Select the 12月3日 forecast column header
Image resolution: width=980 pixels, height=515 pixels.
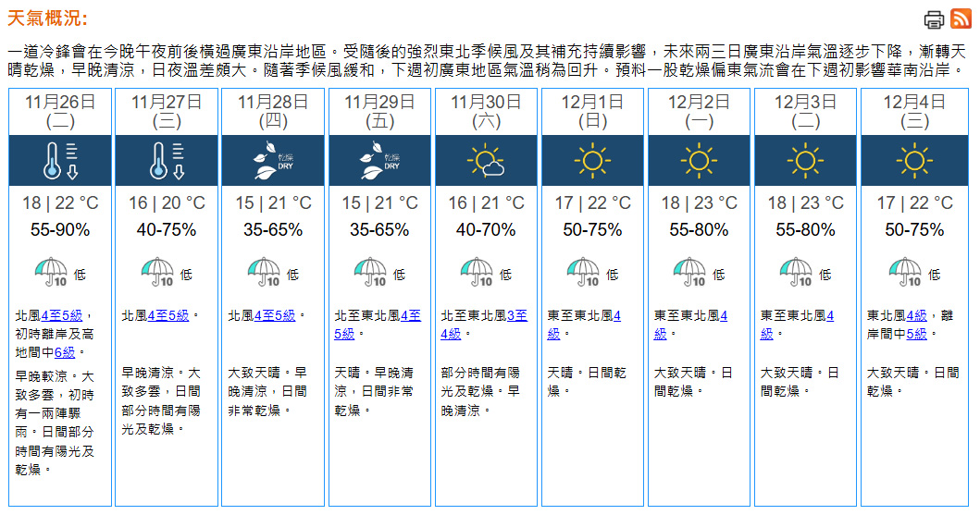pyautogui.click(x=806, y=110)
